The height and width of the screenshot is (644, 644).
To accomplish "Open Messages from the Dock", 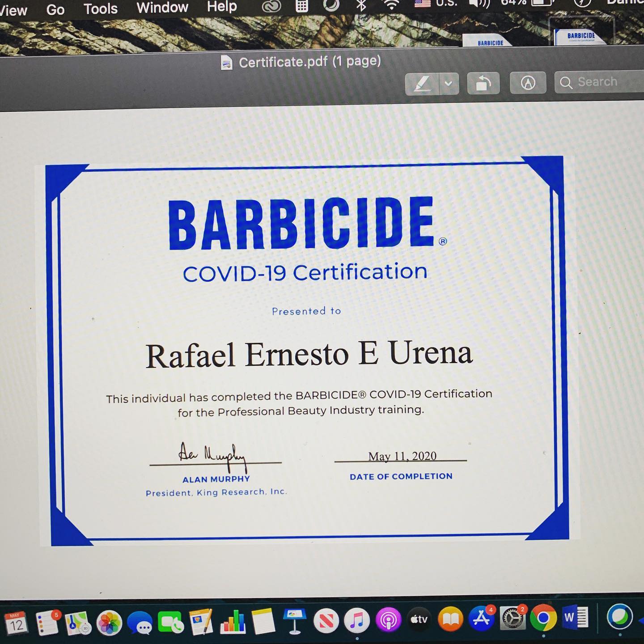I will [140, 623].
